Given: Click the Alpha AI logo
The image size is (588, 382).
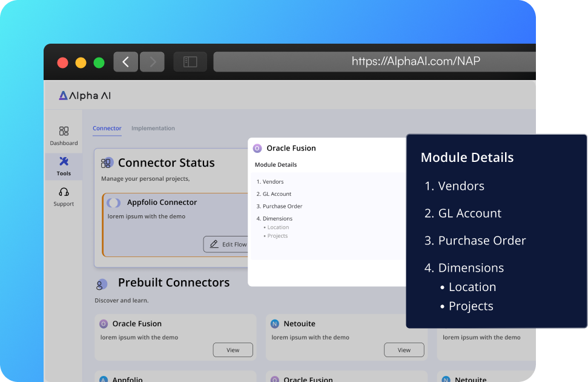Looking at the screenshot, I should tap(85, 95).
